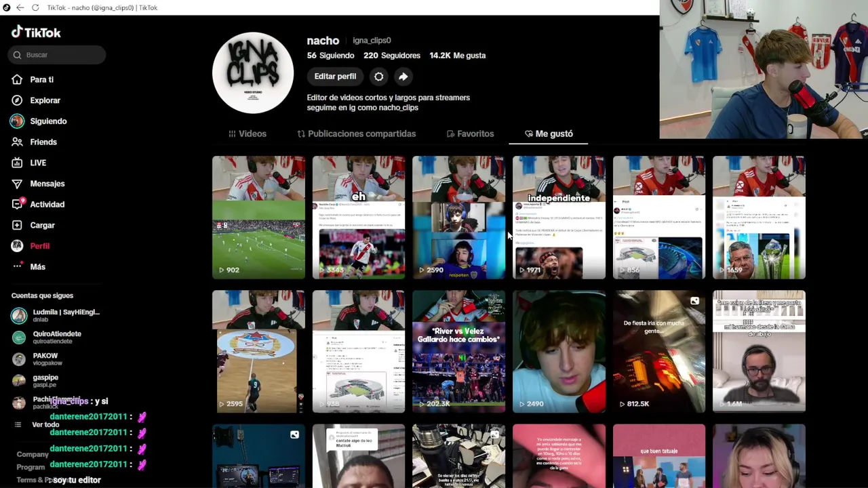
Task: Reload the page with refresh icon
Action: [35, 7]
